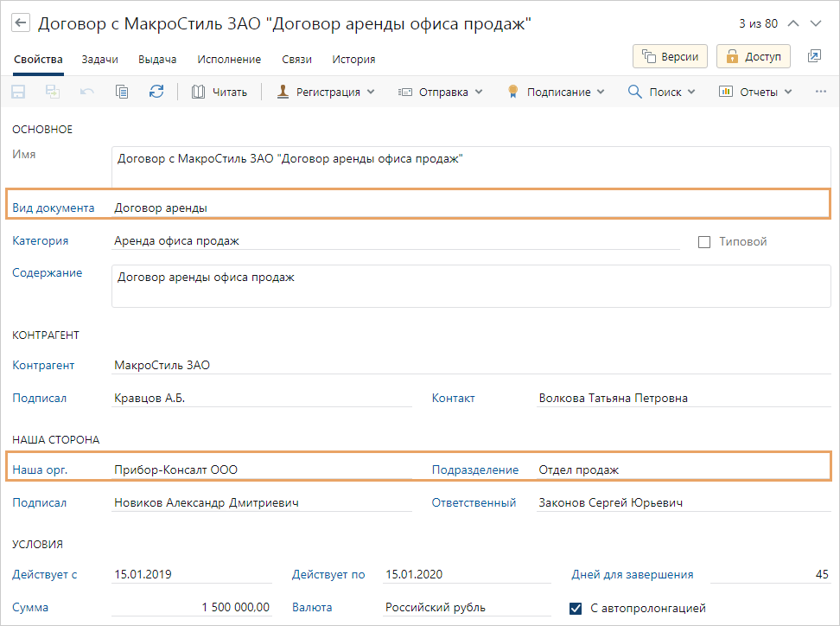Click the undo arrow icon
840x626 pixels.
tap(87, 92)
